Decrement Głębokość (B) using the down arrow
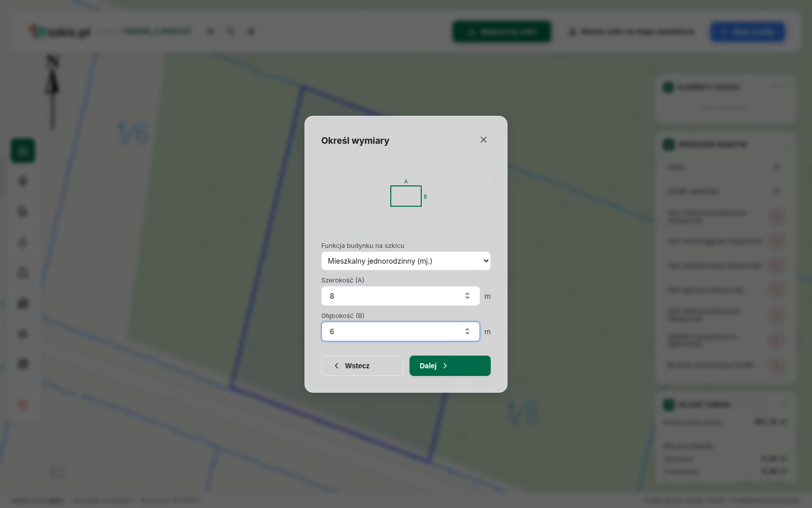This screenshot has width=812, height=508. pos(467,334)
